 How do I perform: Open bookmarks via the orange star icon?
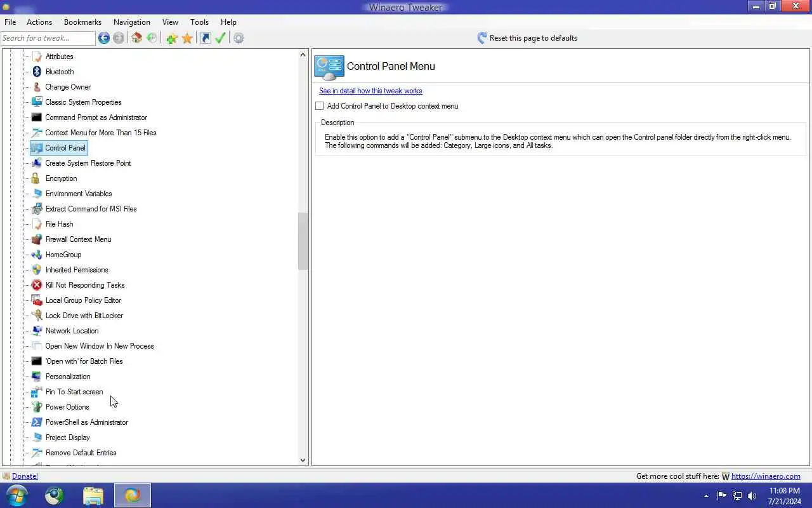point(187,38)
